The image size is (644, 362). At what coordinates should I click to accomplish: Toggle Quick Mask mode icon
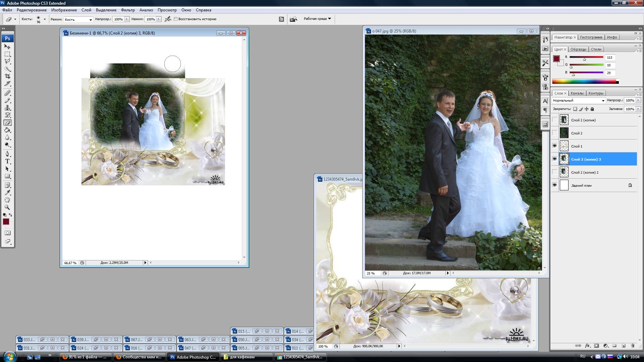click(x=7, y=233)
